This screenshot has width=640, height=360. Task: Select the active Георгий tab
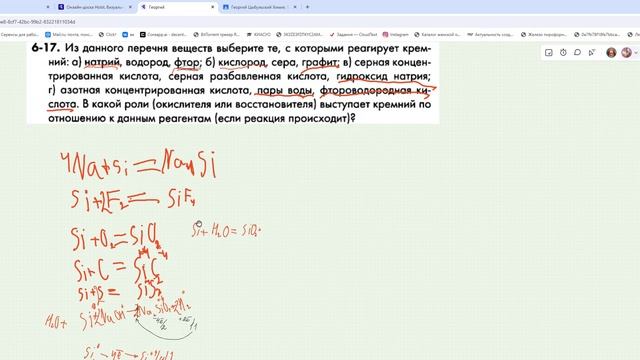[177, 7]
